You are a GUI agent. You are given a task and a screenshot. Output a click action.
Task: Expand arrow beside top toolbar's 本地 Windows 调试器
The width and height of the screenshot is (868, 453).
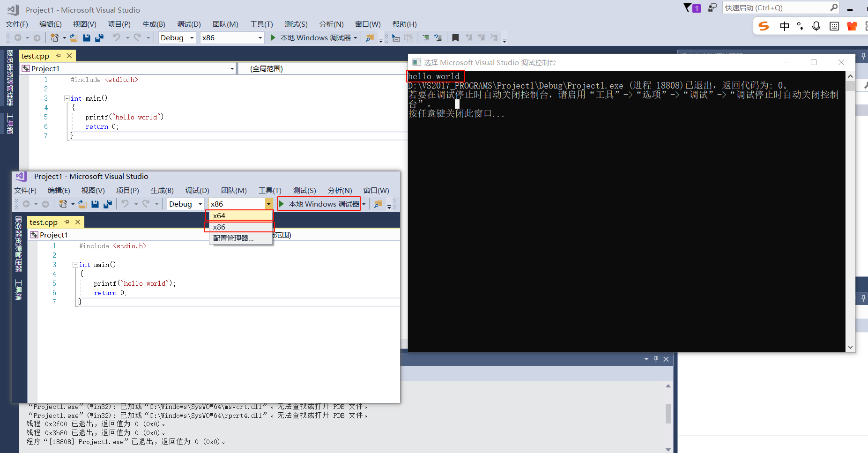coord(356,37)
